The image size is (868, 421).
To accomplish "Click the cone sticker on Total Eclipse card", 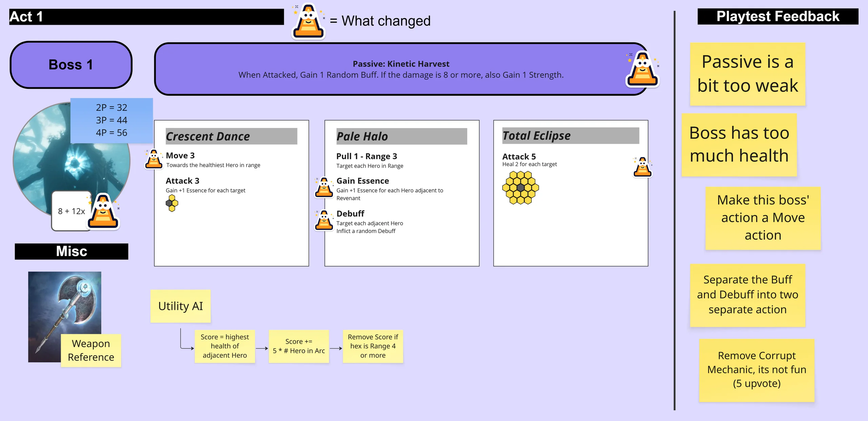I will coord(643,167).
